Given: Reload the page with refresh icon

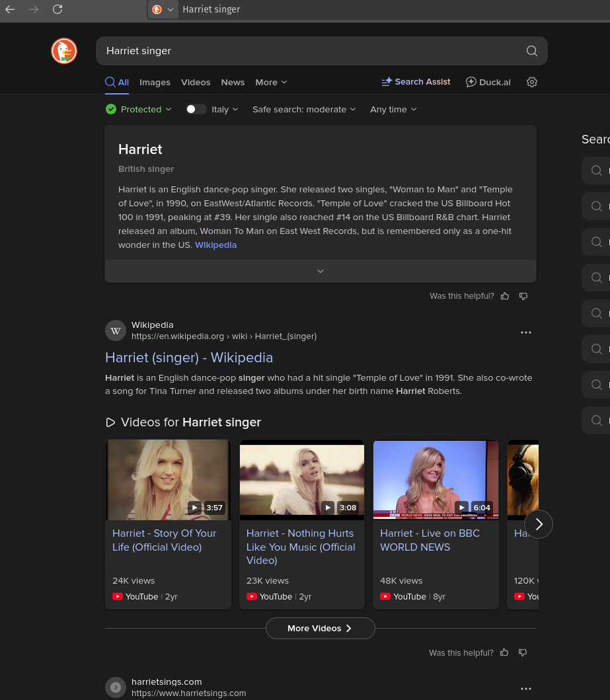Looking at the screenshot, I should [57, 9].
